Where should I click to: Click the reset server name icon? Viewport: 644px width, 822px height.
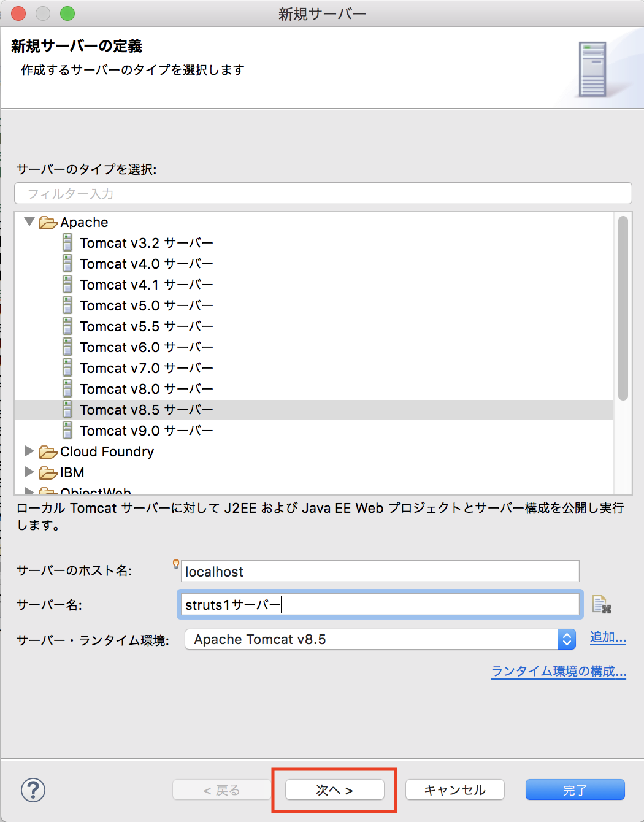pyautogui.click(x=601, y=604)
